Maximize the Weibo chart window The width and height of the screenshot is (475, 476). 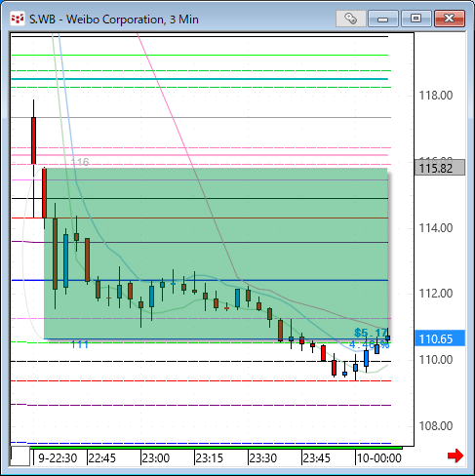tap(416, 19)
